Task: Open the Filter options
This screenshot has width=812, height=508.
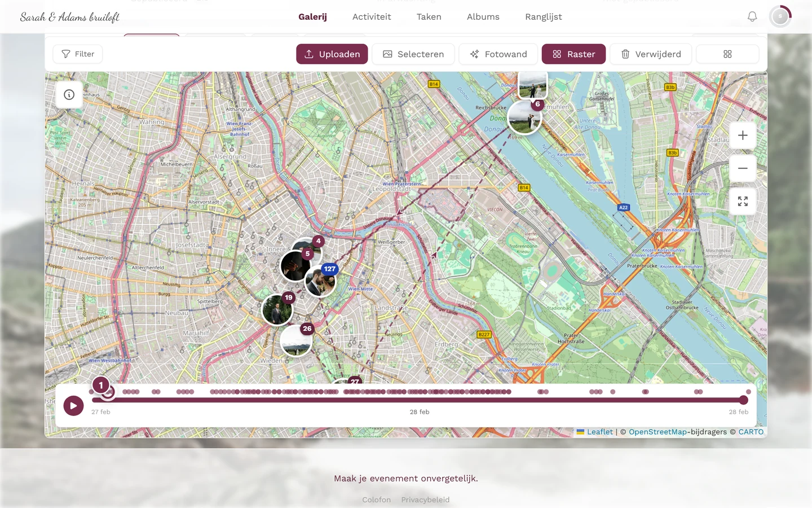Action: 78,54
